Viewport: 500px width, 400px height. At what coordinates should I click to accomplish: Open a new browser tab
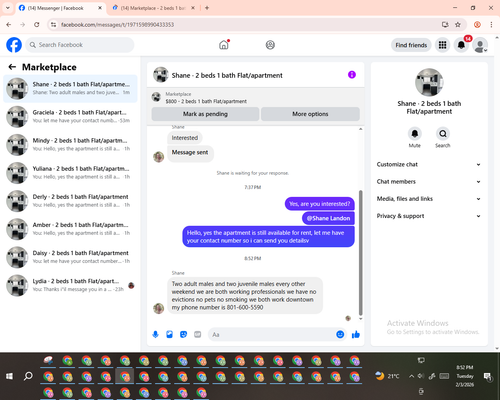point(207,8)
